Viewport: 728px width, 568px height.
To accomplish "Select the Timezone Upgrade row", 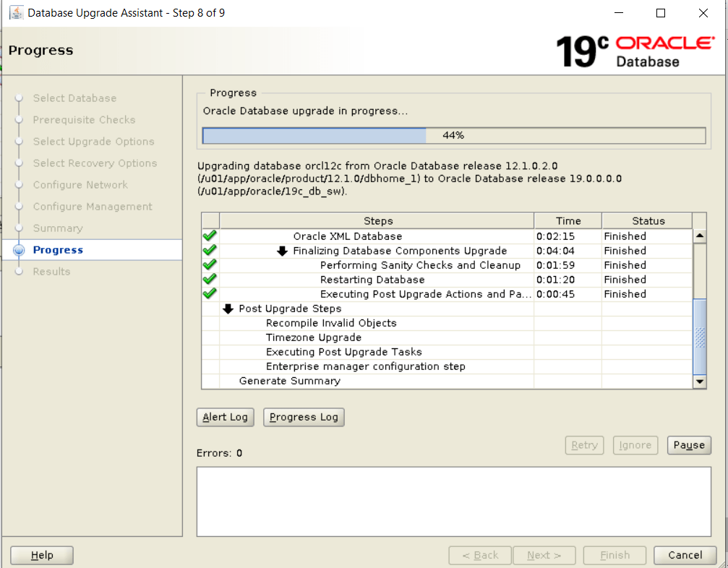I will 314,337.
